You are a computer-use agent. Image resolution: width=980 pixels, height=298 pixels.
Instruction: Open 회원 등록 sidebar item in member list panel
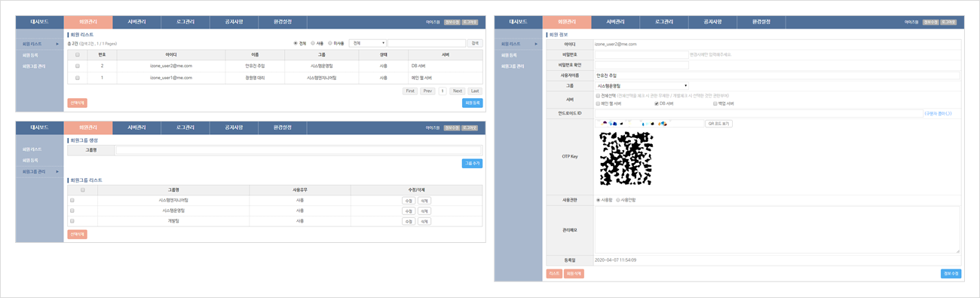[x=30, y=55]
